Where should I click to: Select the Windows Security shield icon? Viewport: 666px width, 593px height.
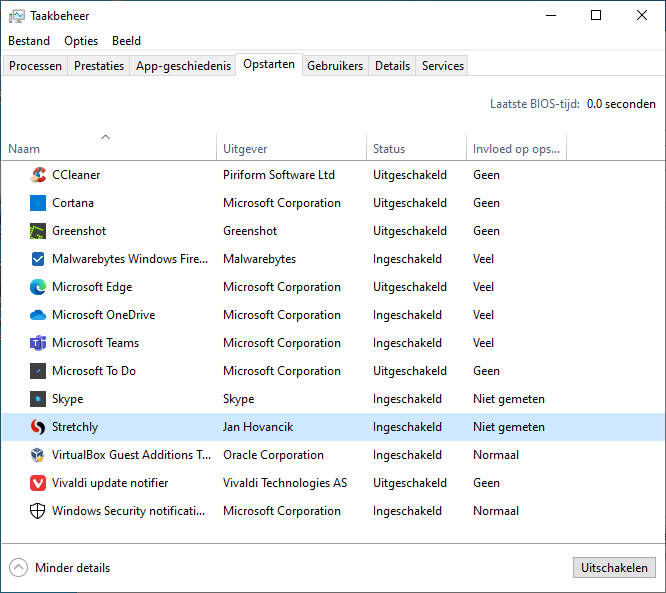coord(38,511)
